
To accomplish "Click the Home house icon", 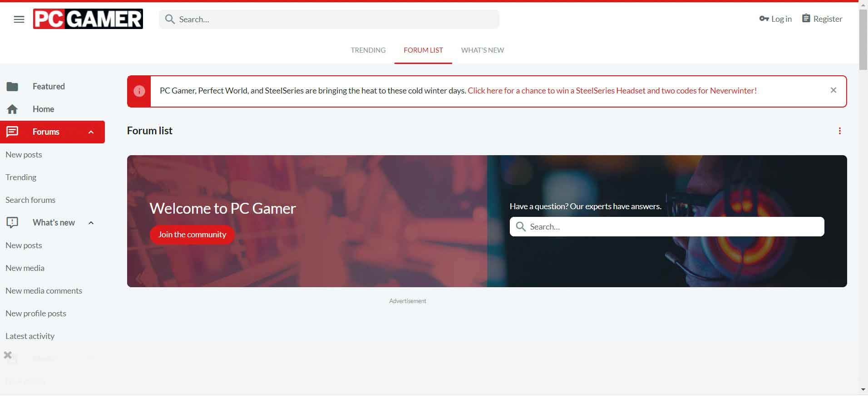I will click(12, 109).
